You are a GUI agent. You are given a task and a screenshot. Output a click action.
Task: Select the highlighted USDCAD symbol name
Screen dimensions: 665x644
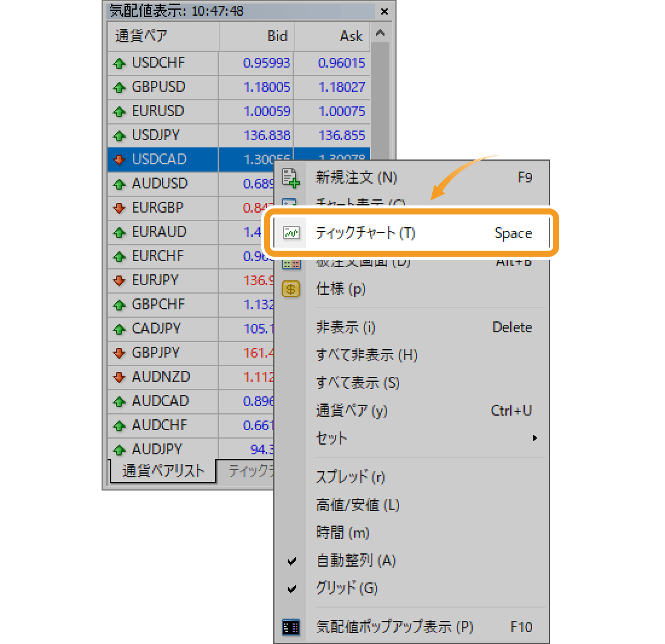click(x=159, y=159)
